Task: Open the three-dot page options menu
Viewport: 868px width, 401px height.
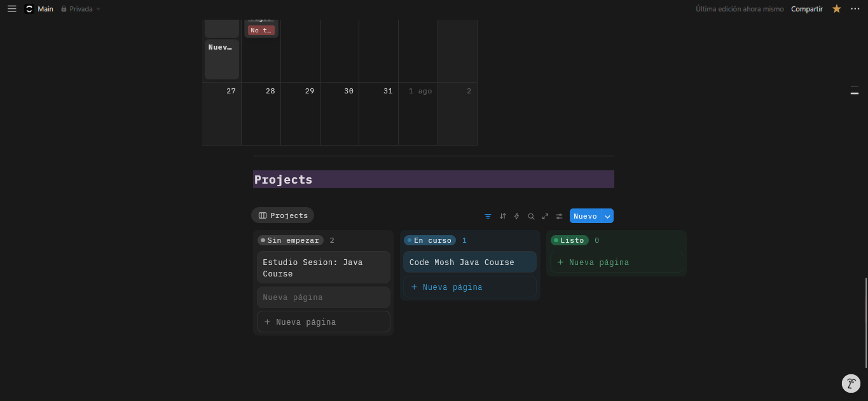Action: pyautogui.click(x=855, y=9)
